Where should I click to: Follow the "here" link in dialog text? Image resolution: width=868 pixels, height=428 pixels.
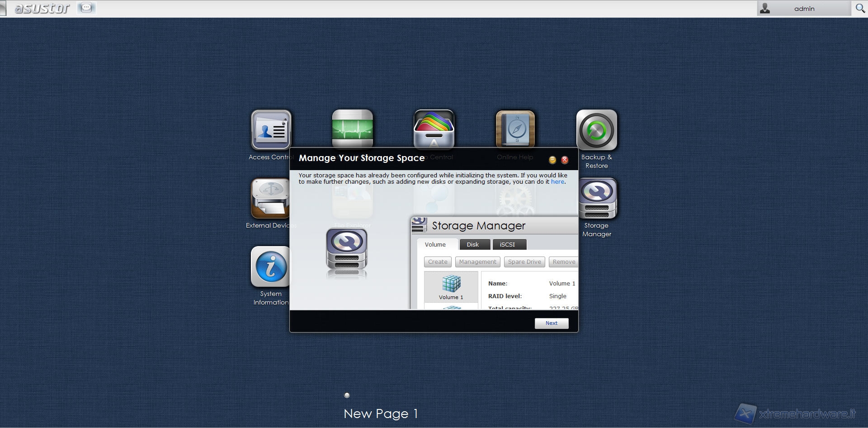coord(557,182)
